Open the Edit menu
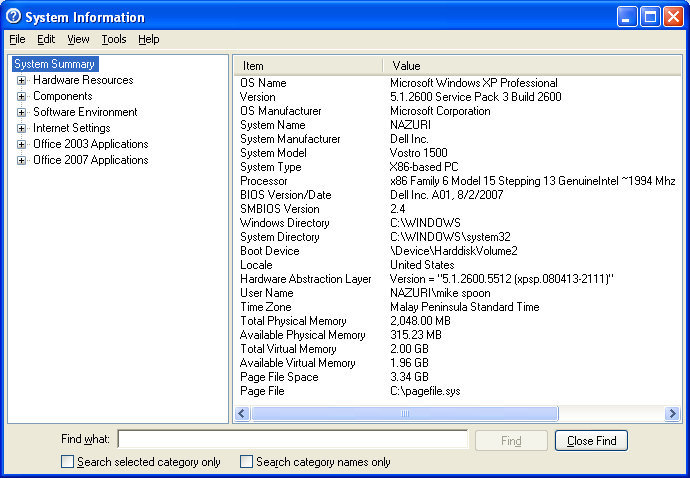Viewport: 690px width, 478px height. 46,39
